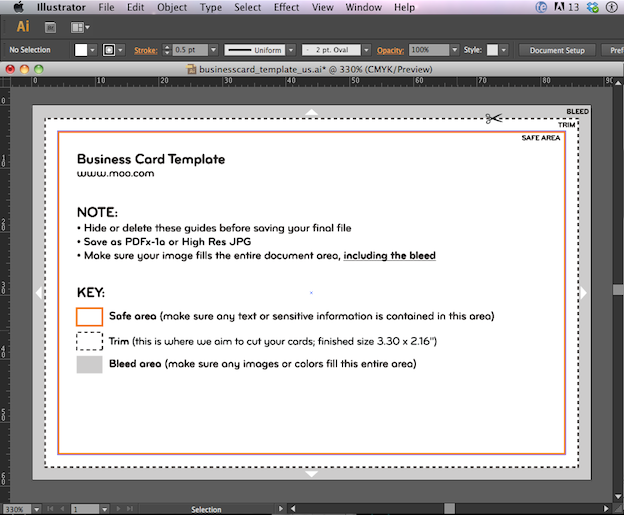Click the underlined 'including the bleed' text
The height and width of the screenshot is (515, 624).
pyautogui.click(x=390, y=256)
